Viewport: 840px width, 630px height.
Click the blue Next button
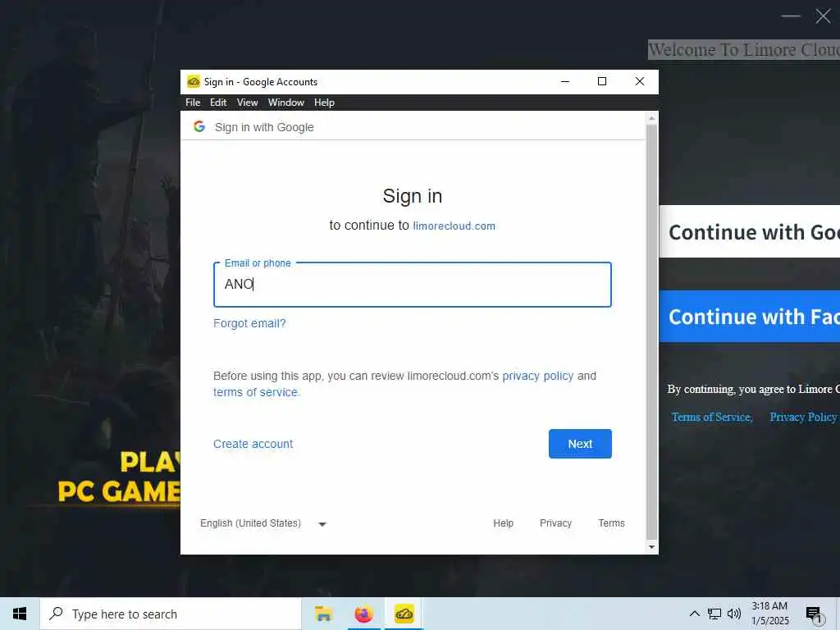pos(580,444)
